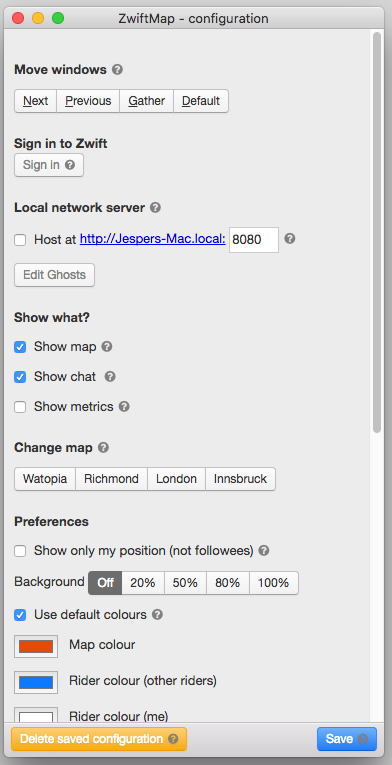This screenshot has height=765, width=392.
Task: Enable Host at local server checkbox
Action: [x=20, y=240]
